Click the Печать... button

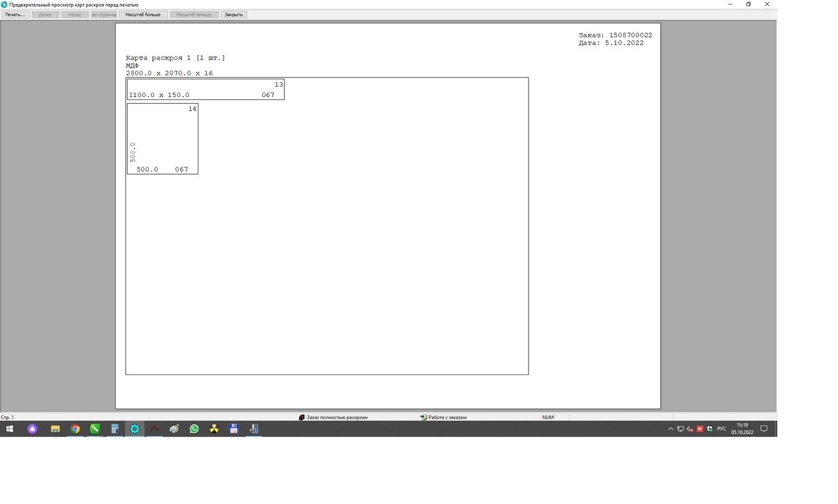click(15, 15)
